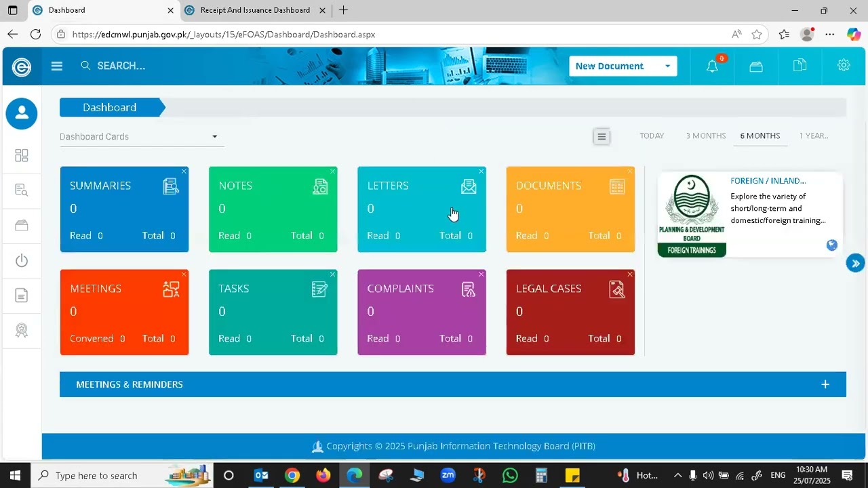
Task: Open the Notes card
Action: tap(273, 209)
